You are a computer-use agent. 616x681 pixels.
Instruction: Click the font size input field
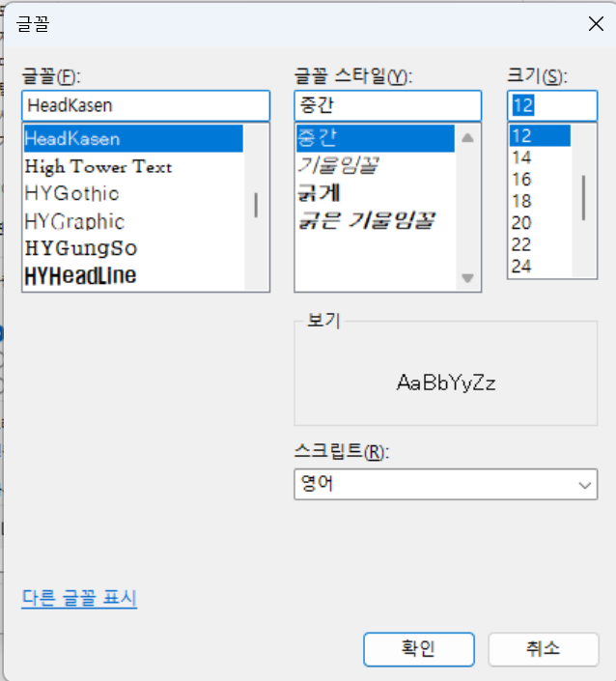tap(551, 105)
